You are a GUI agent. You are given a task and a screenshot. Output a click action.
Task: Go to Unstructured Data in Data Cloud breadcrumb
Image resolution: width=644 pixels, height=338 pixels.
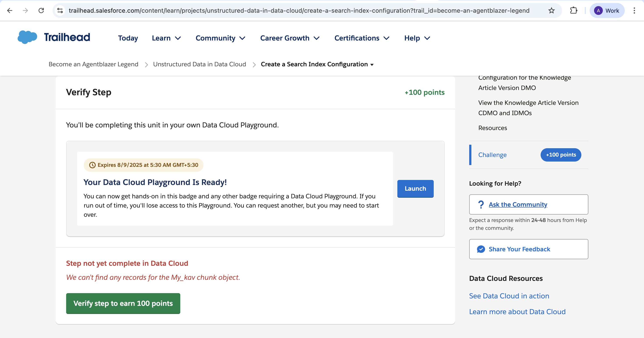199,64
